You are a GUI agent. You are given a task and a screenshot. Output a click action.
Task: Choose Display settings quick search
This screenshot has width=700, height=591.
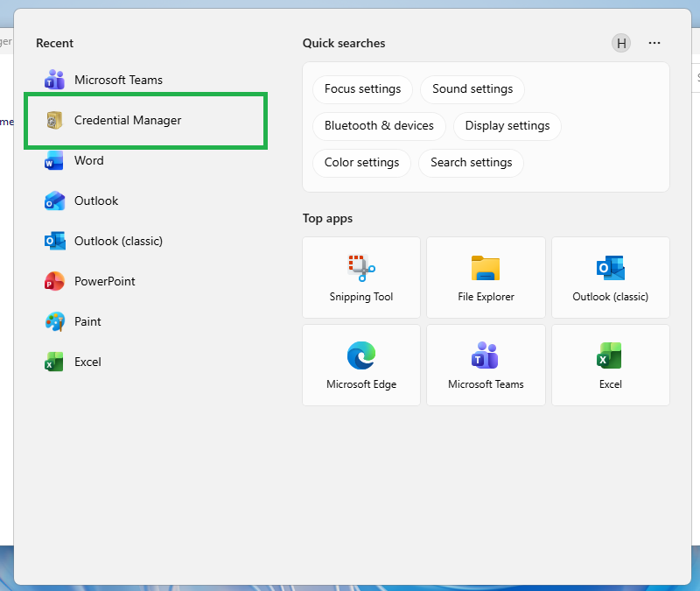[507, 125]
